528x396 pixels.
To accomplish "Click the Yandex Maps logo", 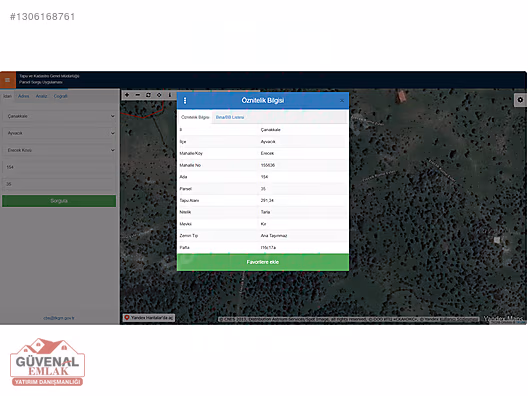I will (503, 319).
